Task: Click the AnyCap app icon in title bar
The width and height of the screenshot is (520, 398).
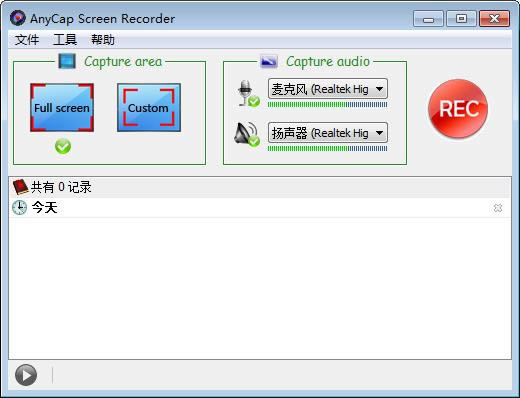Action: pos(18,18)
